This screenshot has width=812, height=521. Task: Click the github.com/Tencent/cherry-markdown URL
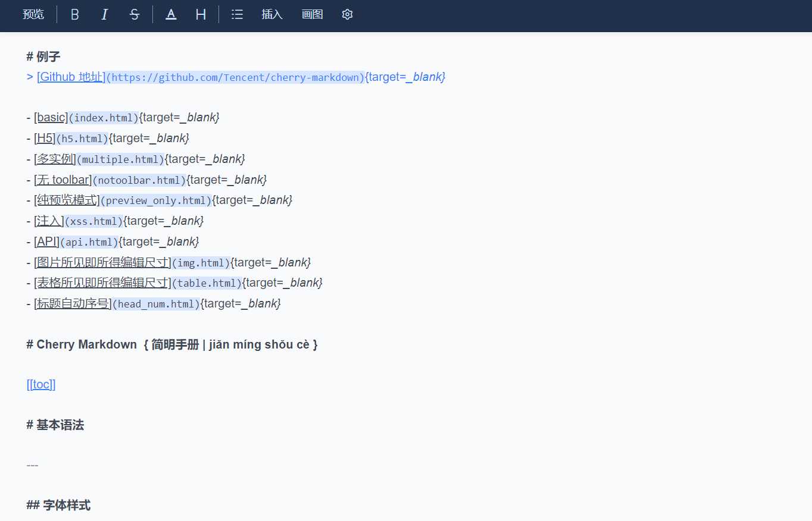pyautogui.click(x=235, y=77)
